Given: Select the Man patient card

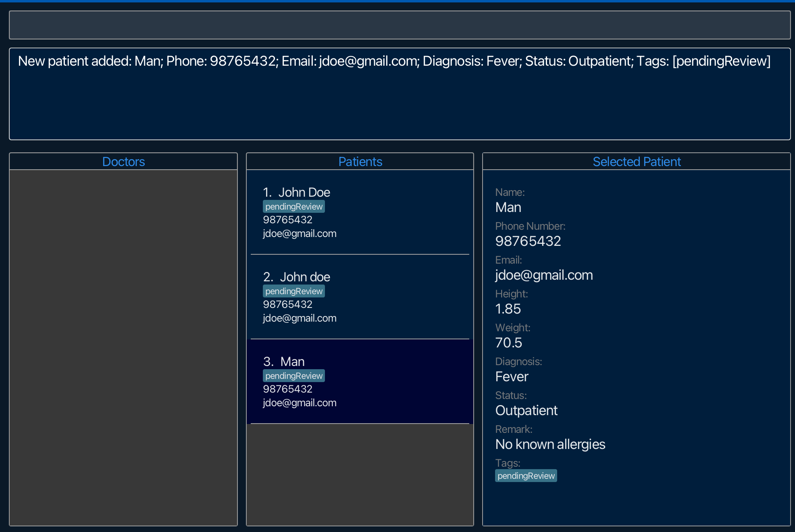Looking at the screenshot, I should pyautogui.click(x=360, y=381).
